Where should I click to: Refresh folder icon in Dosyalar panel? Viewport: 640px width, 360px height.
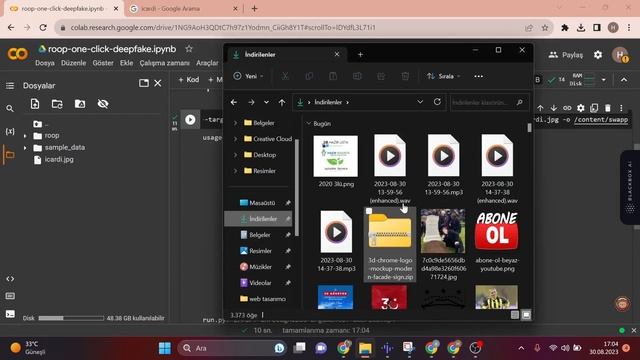pyautogui.click(x=57, y=104)
